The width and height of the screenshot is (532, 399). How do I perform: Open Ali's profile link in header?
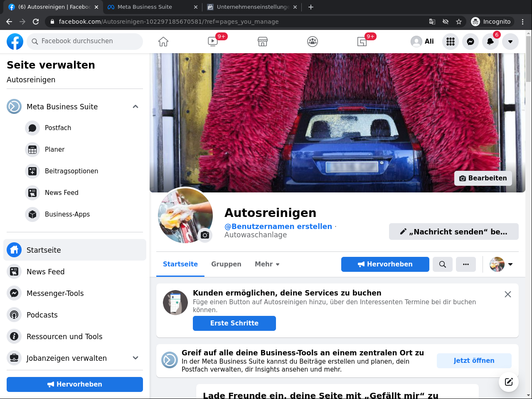click(422, 42)
